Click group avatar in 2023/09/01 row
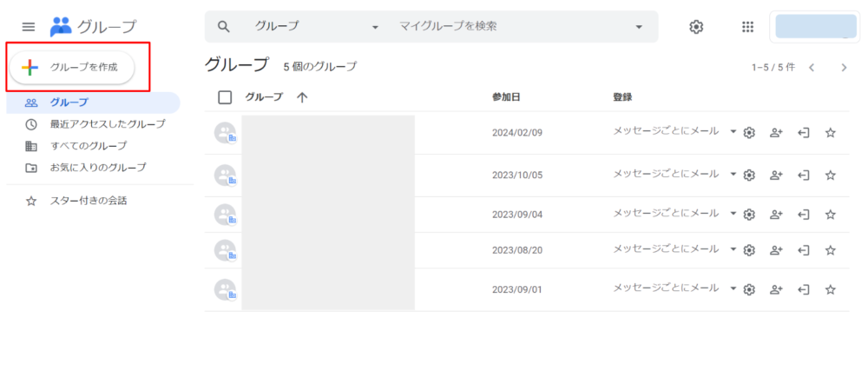The image size is (868, 391). [226, 289]
